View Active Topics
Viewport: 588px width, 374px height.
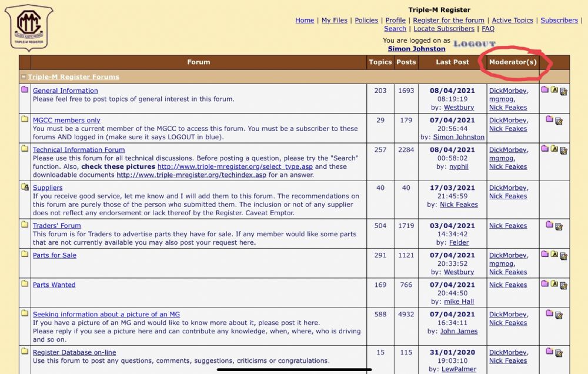pyautogui.click(x=512, y=20)
